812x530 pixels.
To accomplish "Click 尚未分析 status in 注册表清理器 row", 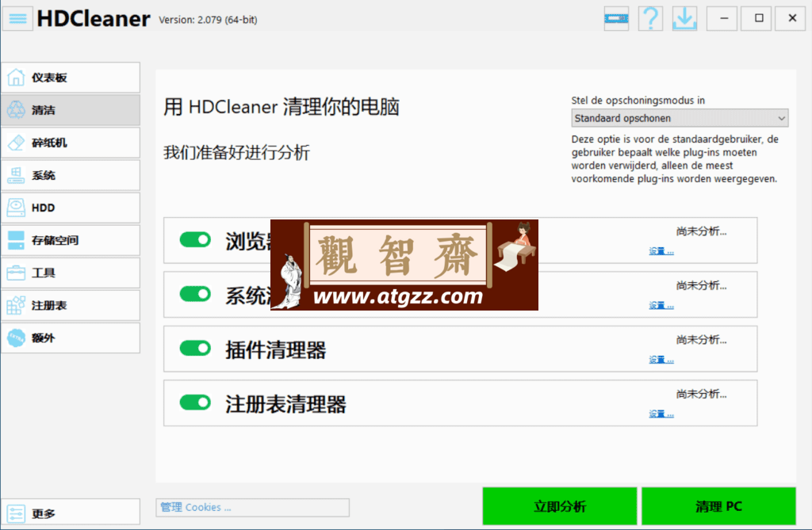I will point(701,394).
